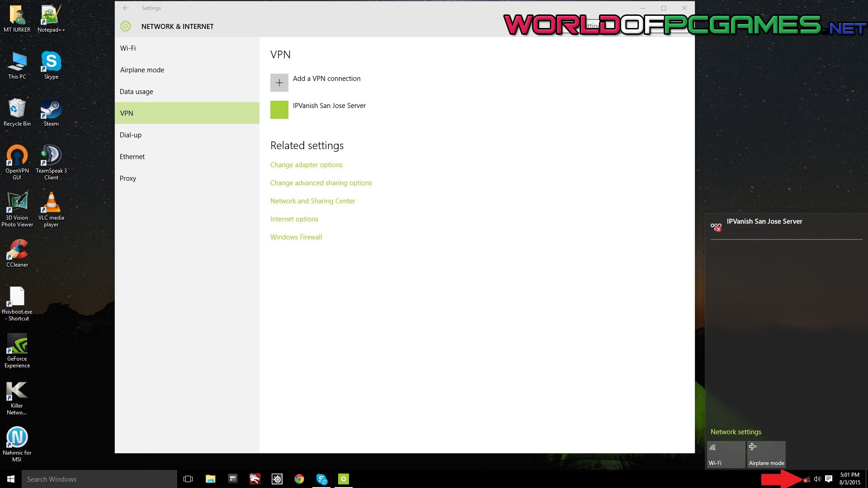Open the MT IURKER user folder icon
This screenshot has width=868, height=488.
click(x=17, y=19)
